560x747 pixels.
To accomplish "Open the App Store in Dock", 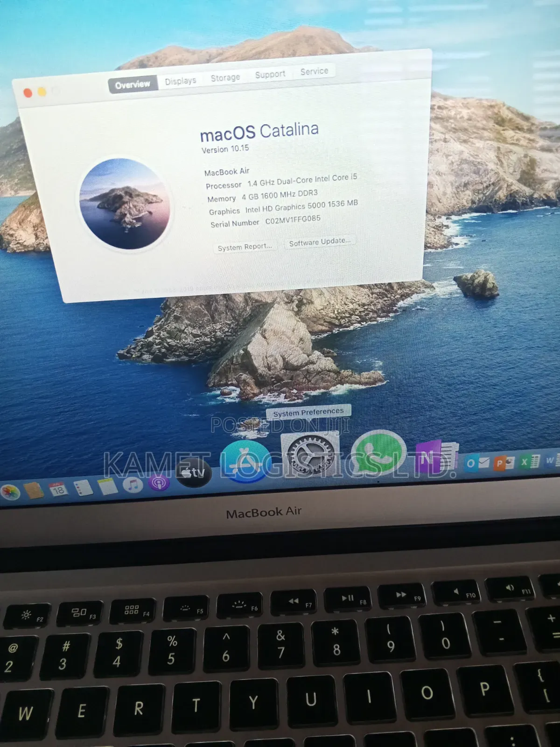I will tap(246, 461).
